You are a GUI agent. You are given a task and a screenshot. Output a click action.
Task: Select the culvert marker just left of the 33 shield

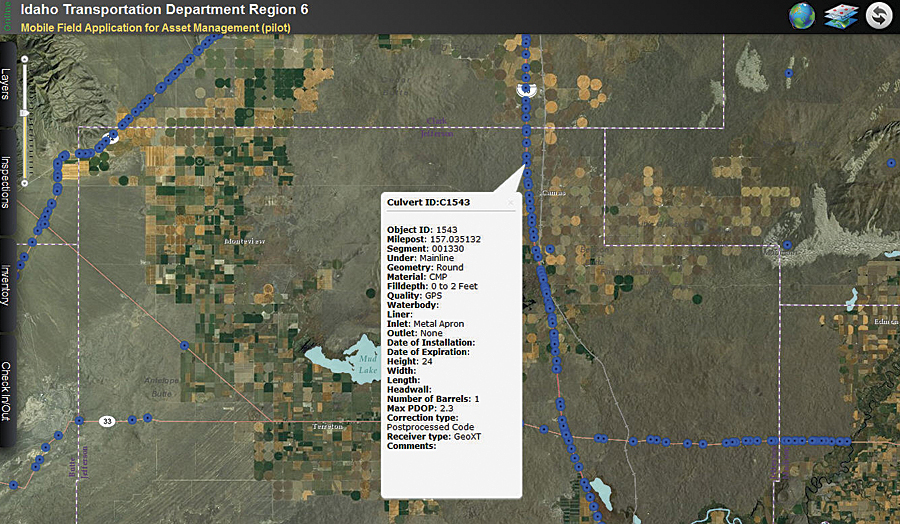pyautogui.click(x=79, y=421)
